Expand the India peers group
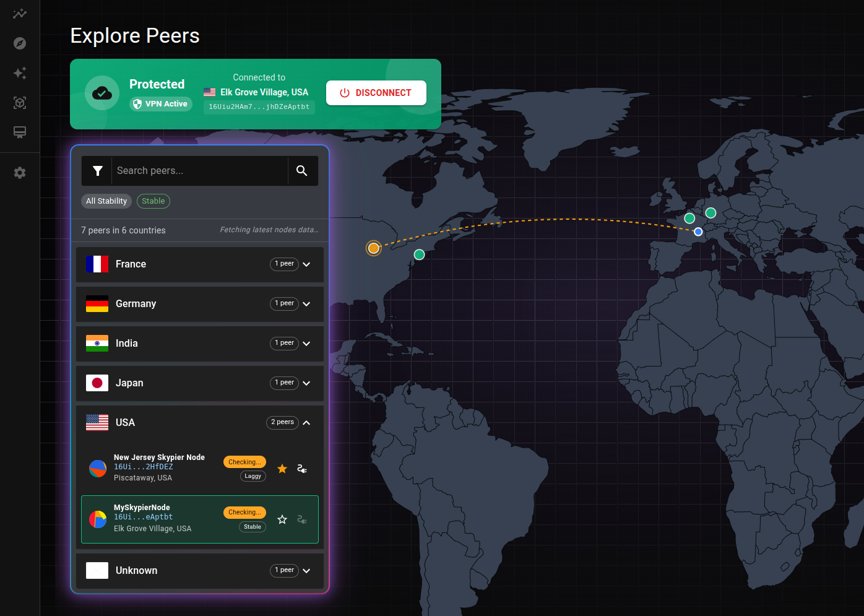Image resolution: width=864 pixels, height=616 pixels. click(x=200, y=344)
